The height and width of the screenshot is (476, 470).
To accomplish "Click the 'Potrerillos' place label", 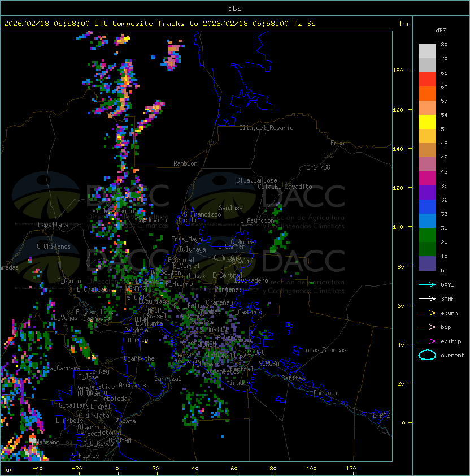I will point(94,312).
